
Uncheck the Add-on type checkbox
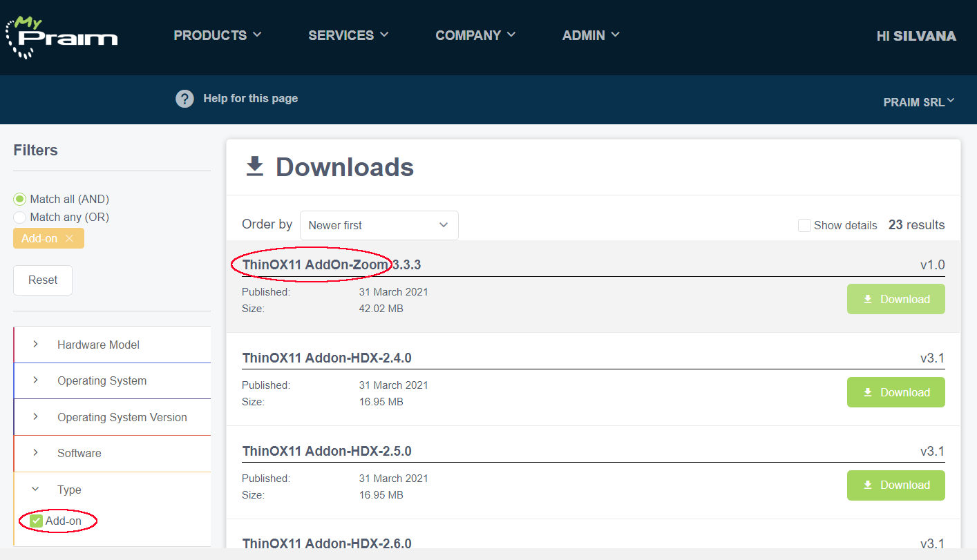37,521
